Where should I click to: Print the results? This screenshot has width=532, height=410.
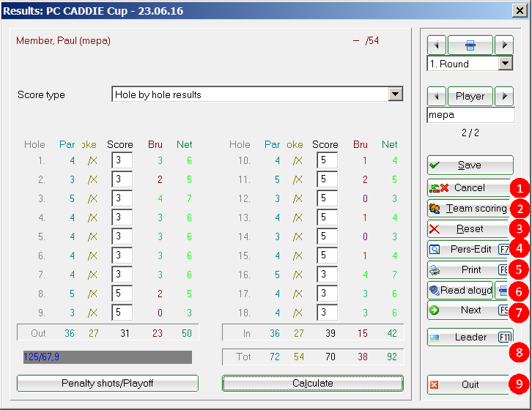(x=469, y=270)
